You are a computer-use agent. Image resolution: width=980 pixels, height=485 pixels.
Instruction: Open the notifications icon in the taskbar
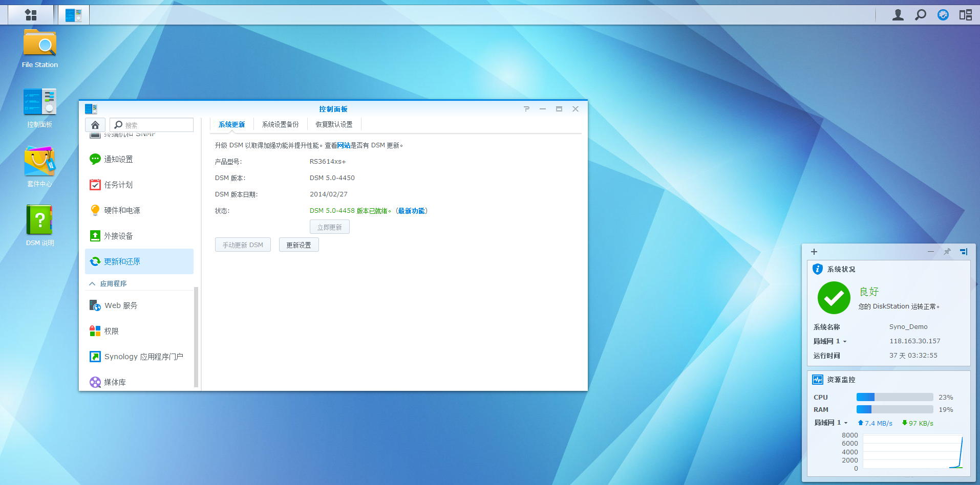pos(943,15)
